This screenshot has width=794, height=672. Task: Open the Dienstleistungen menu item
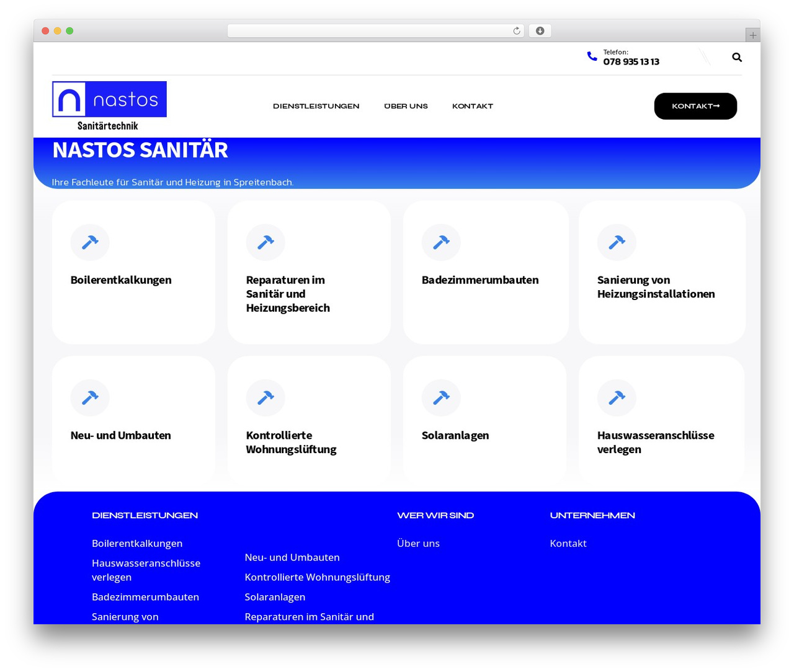tap(316, 106)
